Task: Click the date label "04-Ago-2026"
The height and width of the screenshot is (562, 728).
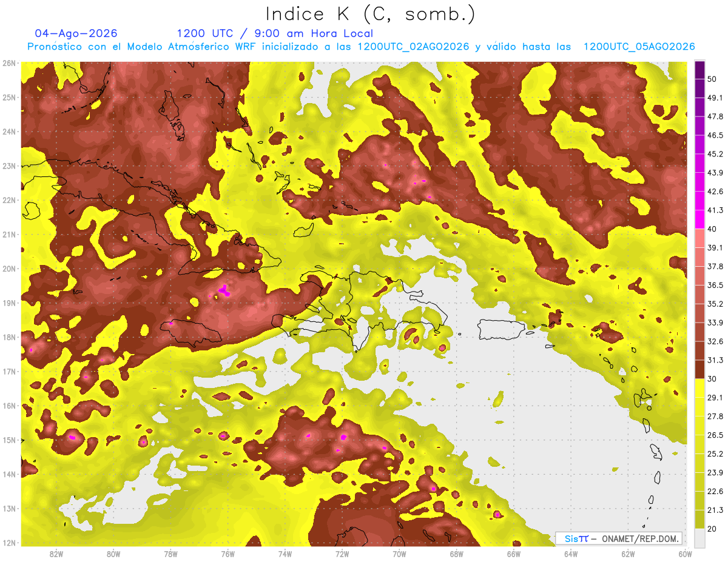Action: 76,33
